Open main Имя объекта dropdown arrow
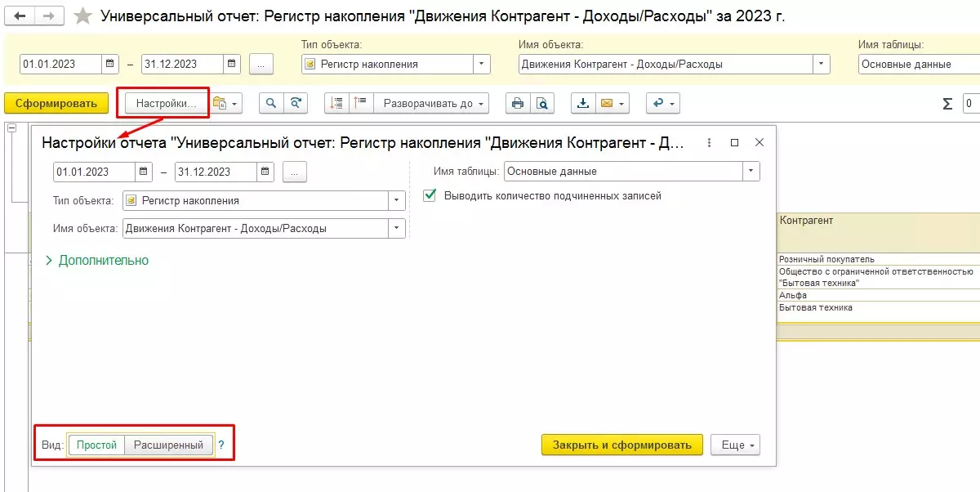 tap(821, 64)
